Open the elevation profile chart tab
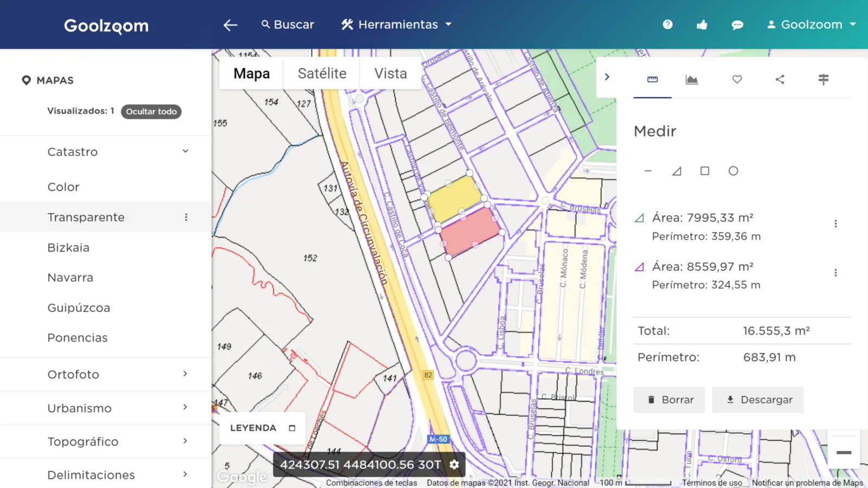868x488 pixels. tap(692, 80)
